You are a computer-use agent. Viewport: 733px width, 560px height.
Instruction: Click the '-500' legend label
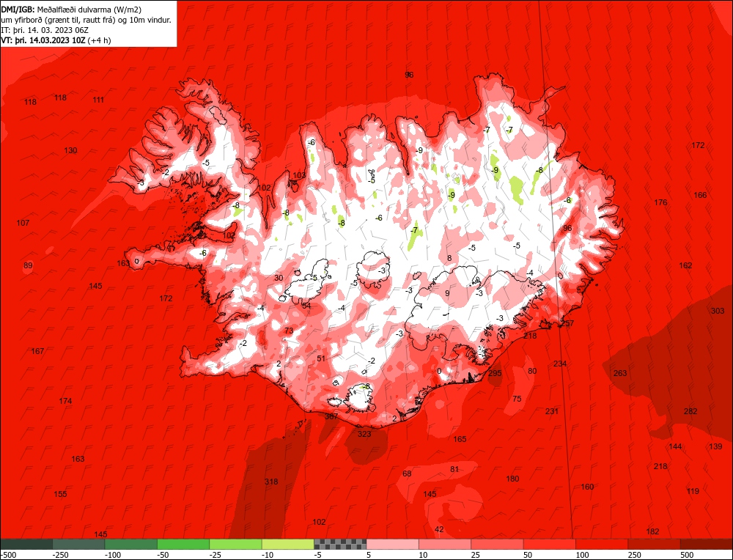pyautogui.click(x=8, y=555)
